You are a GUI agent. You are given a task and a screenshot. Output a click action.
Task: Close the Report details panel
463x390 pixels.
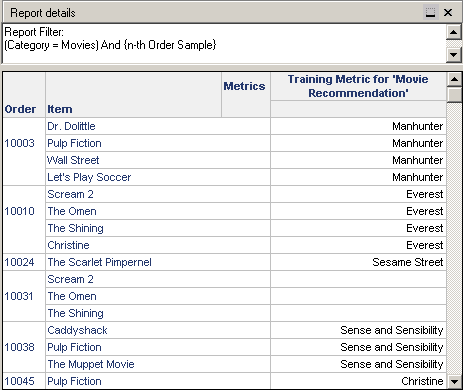tap(448, 13)
